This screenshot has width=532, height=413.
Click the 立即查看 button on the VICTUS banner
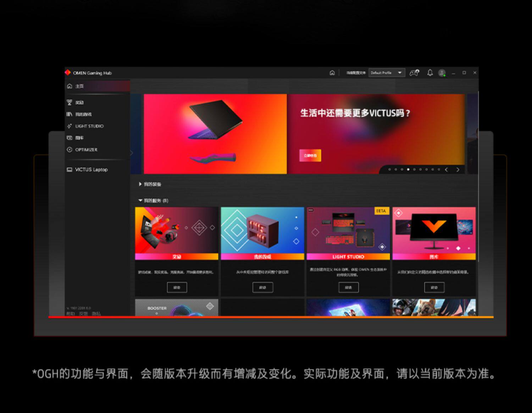point(310,155)
